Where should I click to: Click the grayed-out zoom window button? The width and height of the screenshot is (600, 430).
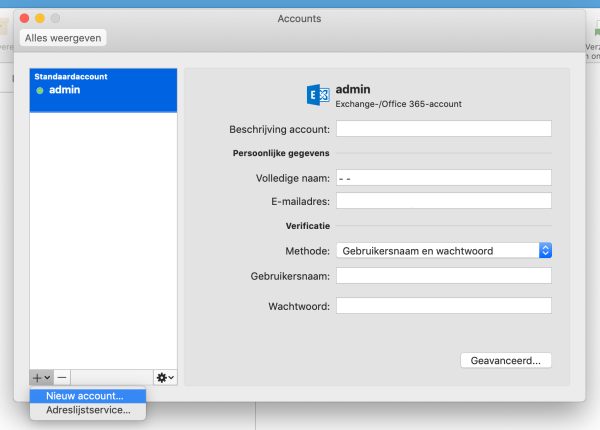pos(55,18)
